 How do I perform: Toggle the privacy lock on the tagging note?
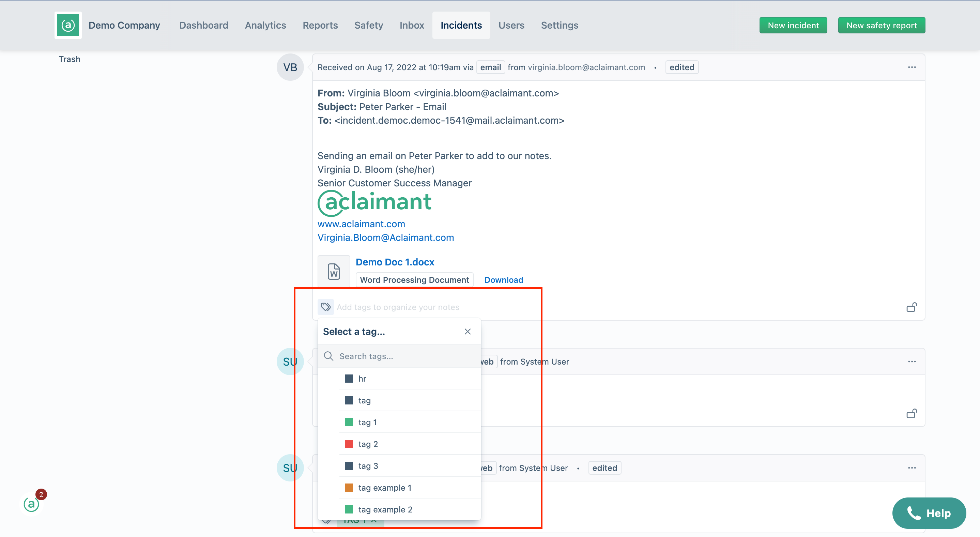pyautogui.click(x=912, y=307)
